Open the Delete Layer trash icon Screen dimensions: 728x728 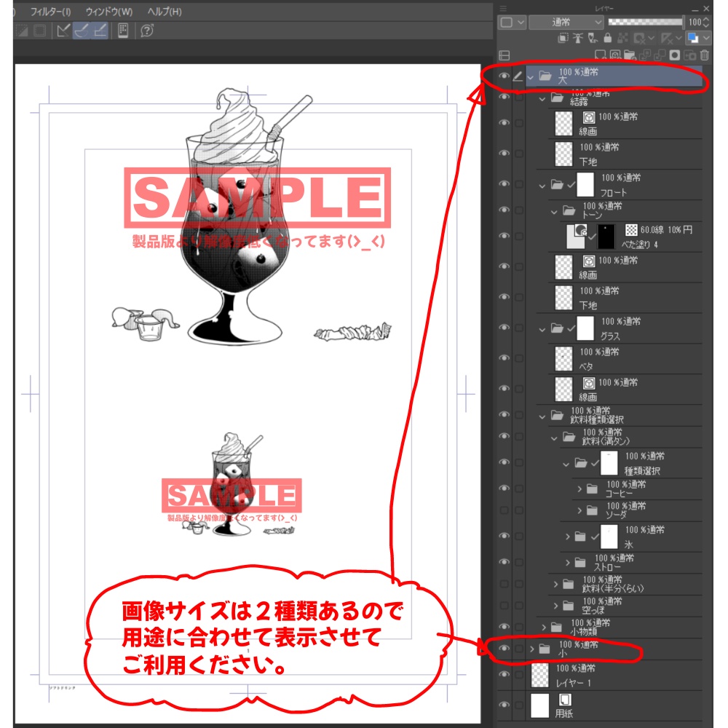(705, 54)
